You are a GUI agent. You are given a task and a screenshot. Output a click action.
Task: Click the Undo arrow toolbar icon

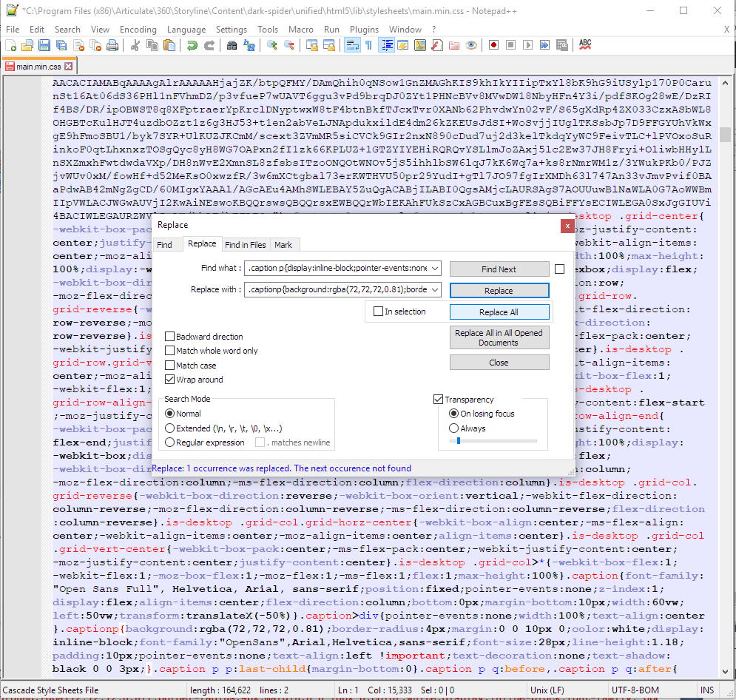[x=192, y=45]
